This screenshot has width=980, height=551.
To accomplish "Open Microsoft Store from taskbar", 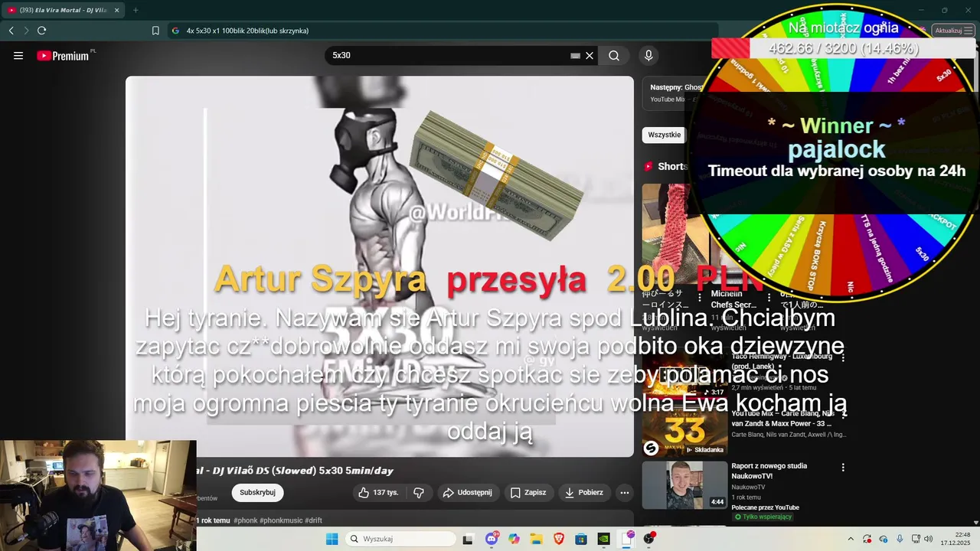I will tap(581, 539).
